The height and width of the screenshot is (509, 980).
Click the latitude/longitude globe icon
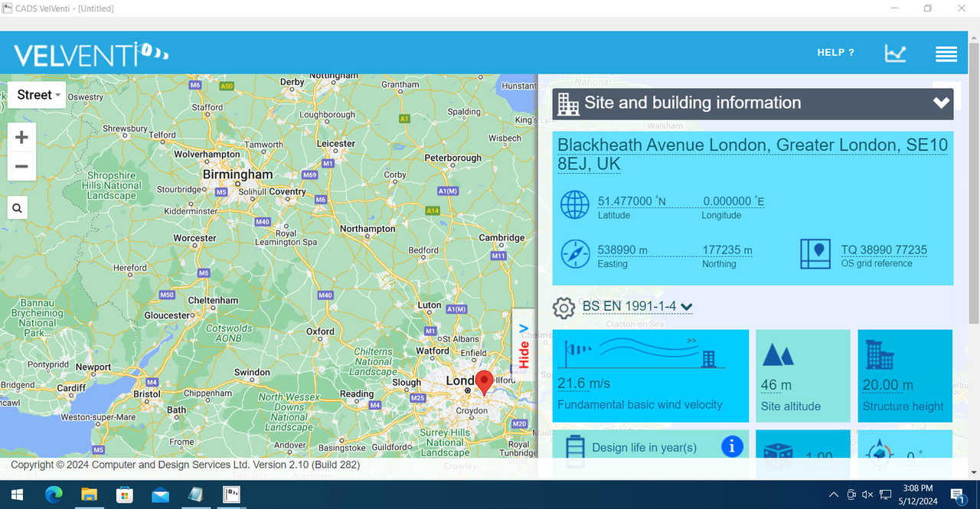pyautogui.click(x=575, y=205)
